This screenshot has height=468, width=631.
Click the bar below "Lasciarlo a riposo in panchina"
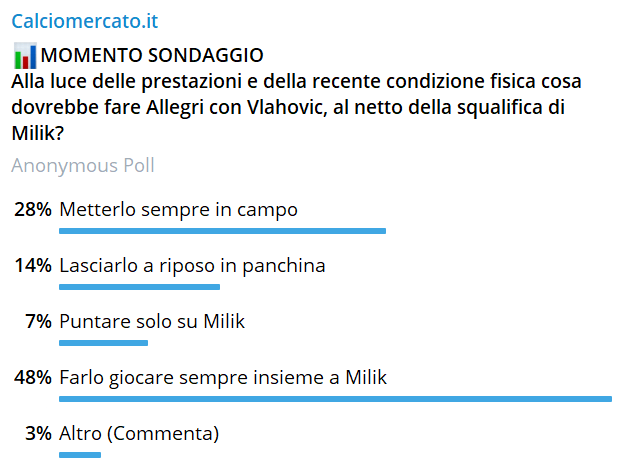[139, 287]
